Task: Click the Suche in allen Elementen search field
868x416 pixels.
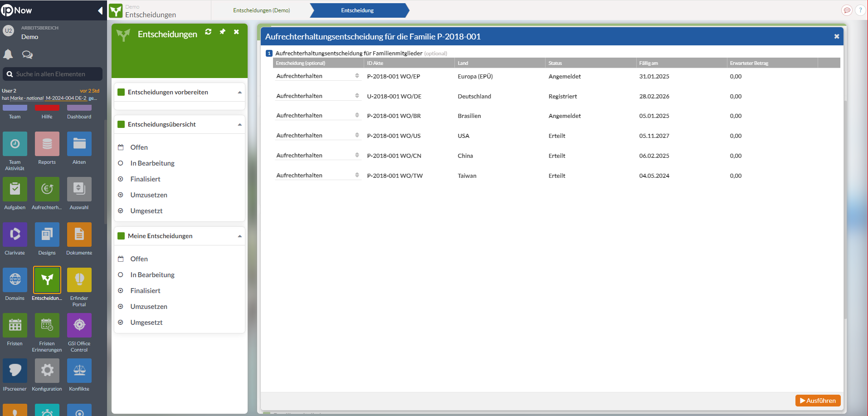Action: click(x=53, y=74)
